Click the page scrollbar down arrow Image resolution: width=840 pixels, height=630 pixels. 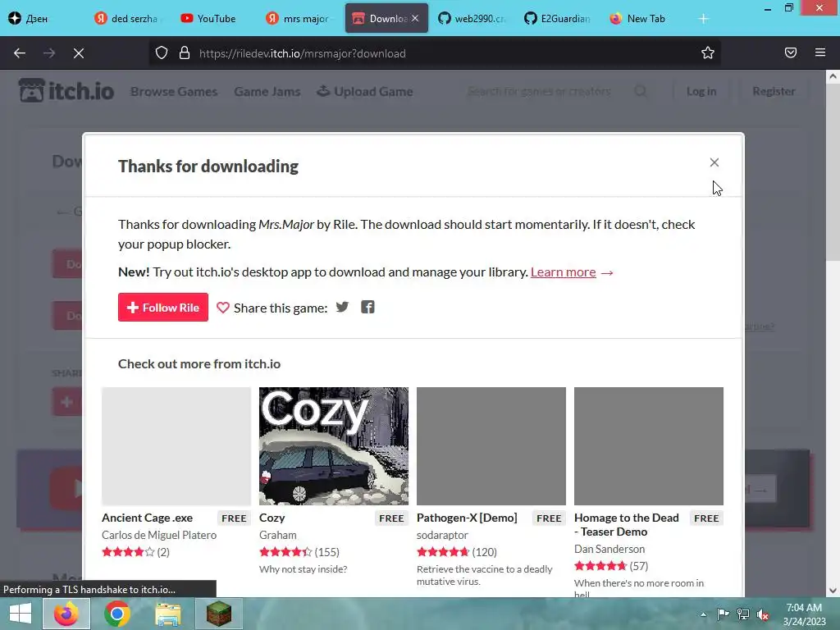coord(833,591)
